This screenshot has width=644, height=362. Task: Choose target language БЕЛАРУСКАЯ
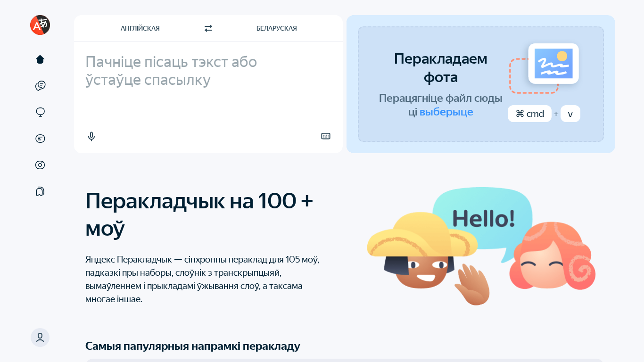pyautogui.click(x=277, y=28)
